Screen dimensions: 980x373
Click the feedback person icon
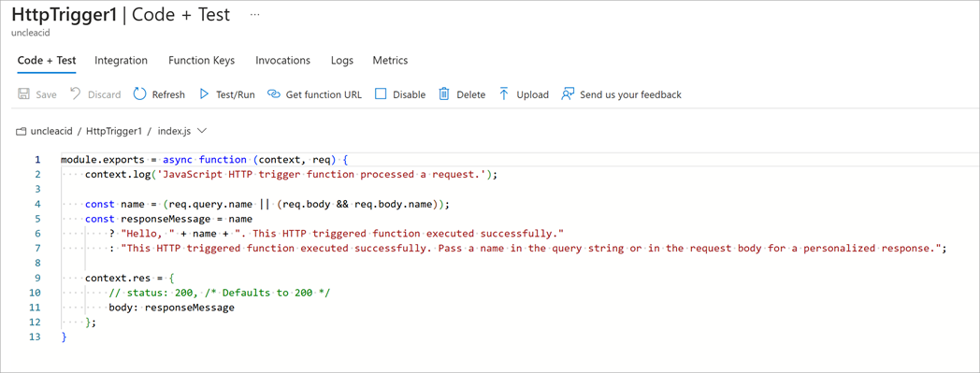click(568, 94)
